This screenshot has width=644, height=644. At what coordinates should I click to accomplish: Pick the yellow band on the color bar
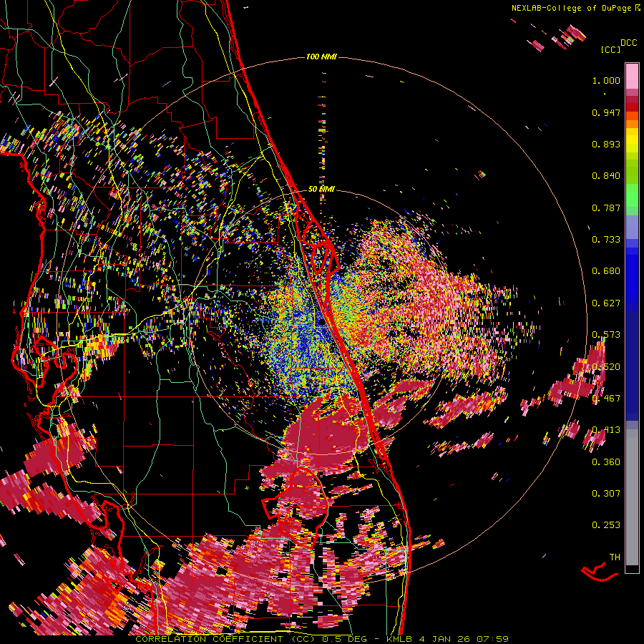[632, 141]
